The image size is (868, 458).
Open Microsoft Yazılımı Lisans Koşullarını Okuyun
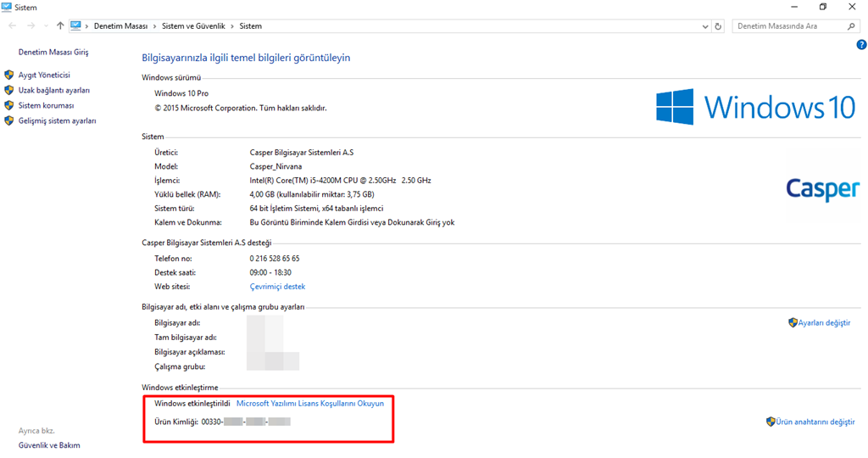tap(310, 404)
